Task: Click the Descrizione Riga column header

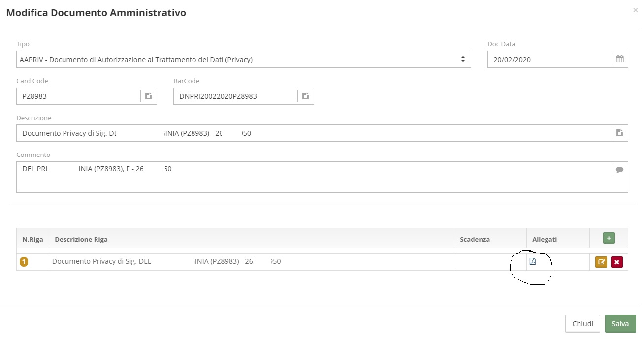Action: pyautogui.click(x=81, y=239)
